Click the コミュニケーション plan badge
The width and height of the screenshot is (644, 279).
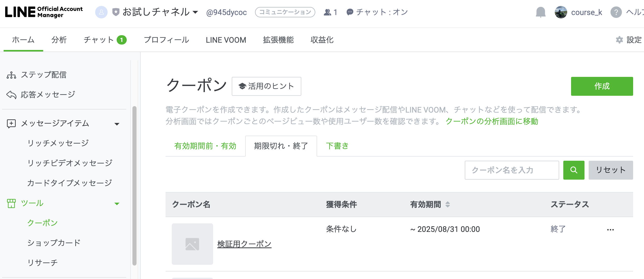285,12
